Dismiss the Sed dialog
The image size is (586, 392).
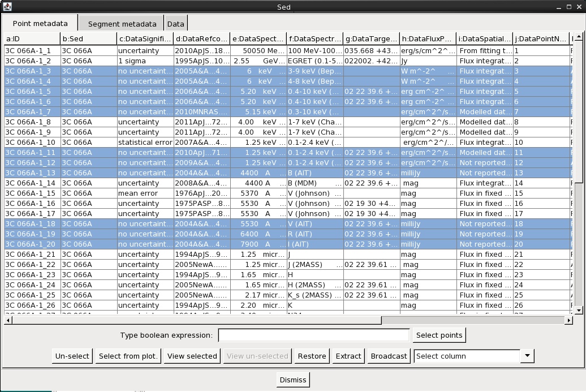tap(293, 380)
